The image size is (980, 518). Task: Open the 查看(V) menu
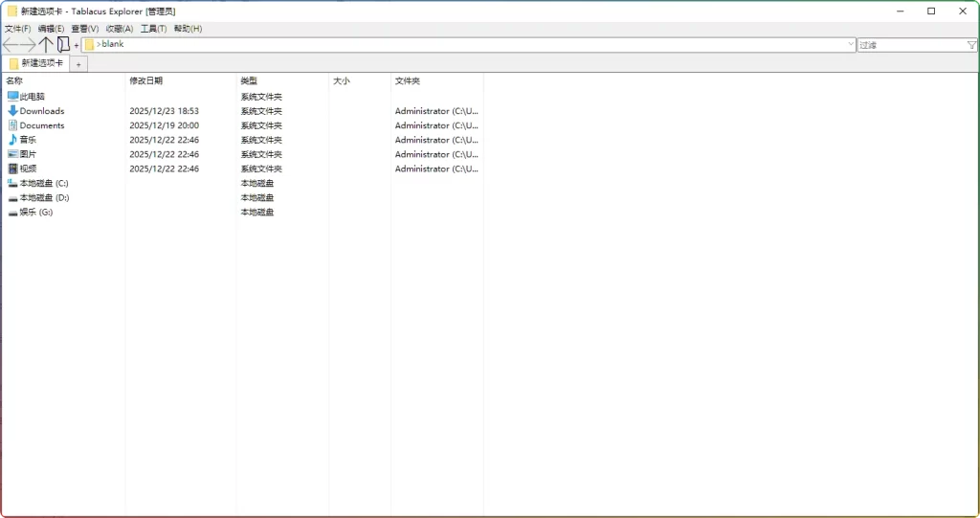(84, 29)
